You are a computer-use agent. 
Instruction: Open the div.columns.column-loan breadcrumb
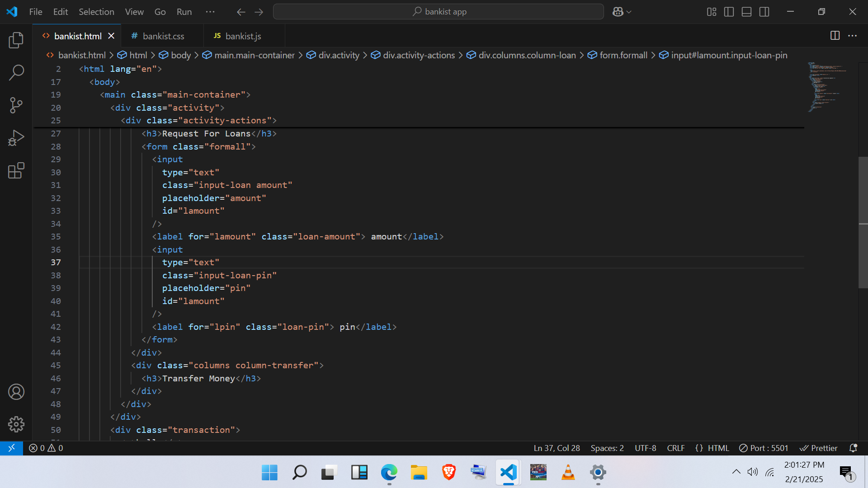pos(521,55)
